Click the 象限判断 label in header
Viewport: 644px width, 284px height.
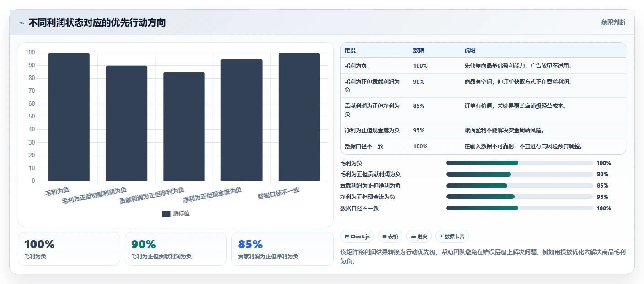(613, 22)
